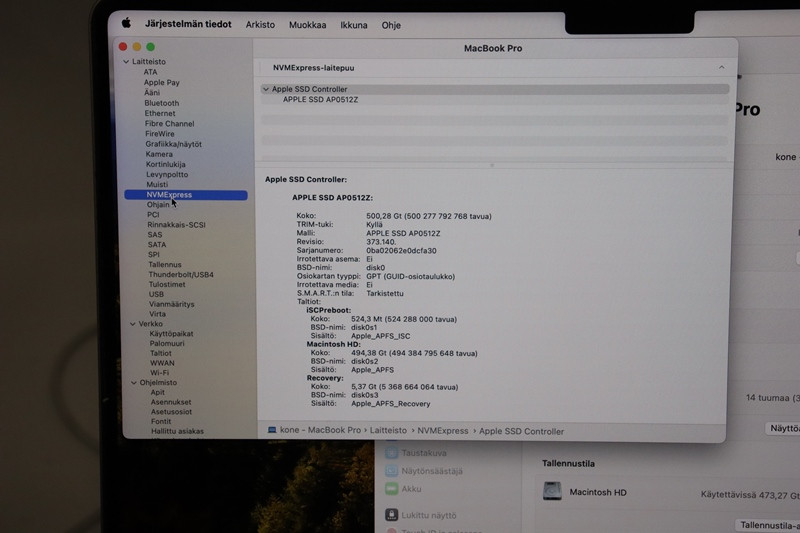
Task: Select Apple Pay in the sidebar
Action: [162, 82]
